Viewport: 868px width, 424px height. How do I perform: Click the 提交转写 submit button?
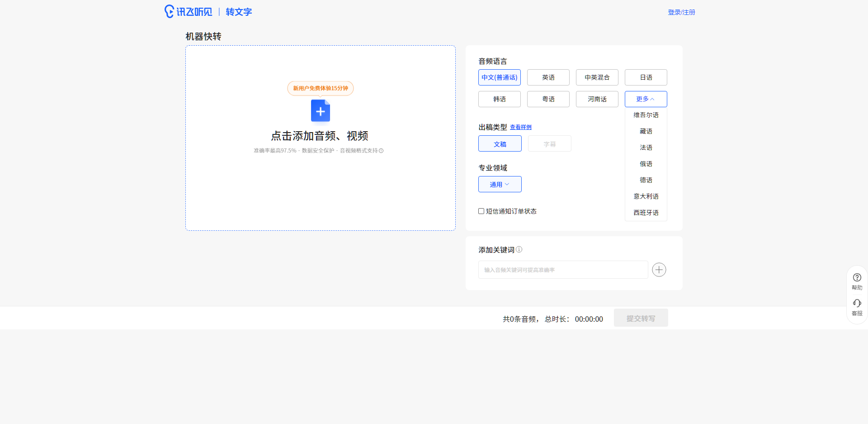point(641,318)
